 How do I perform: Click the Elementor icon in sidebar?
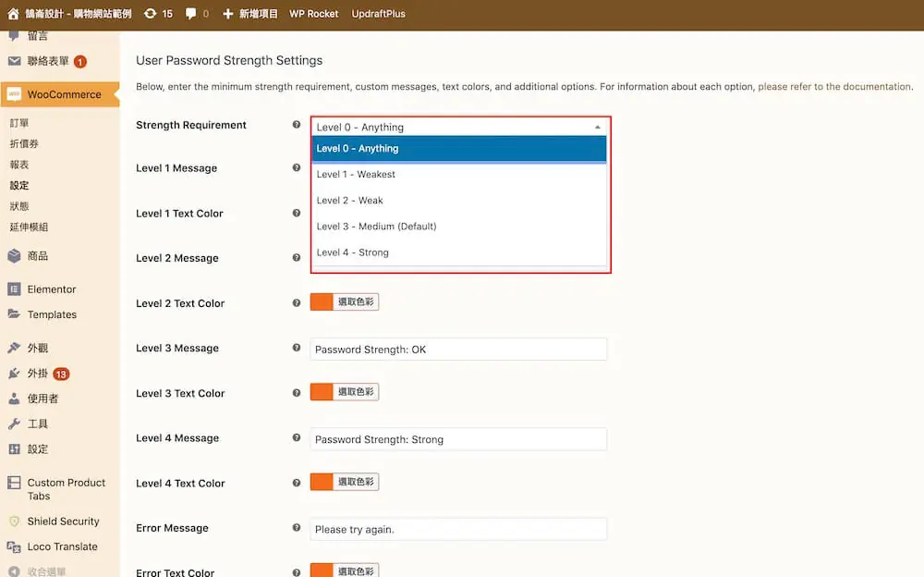pos(14,289)
